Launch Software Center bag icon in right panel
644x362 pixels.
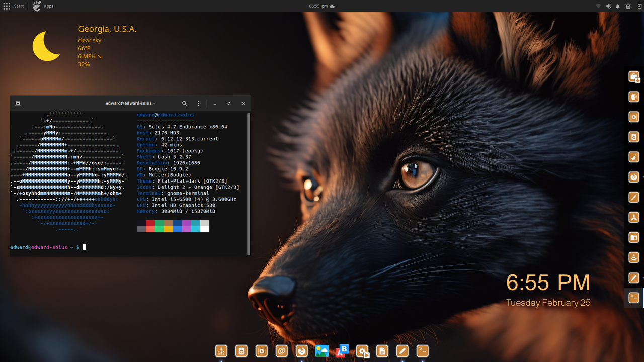tap(634, 77)
